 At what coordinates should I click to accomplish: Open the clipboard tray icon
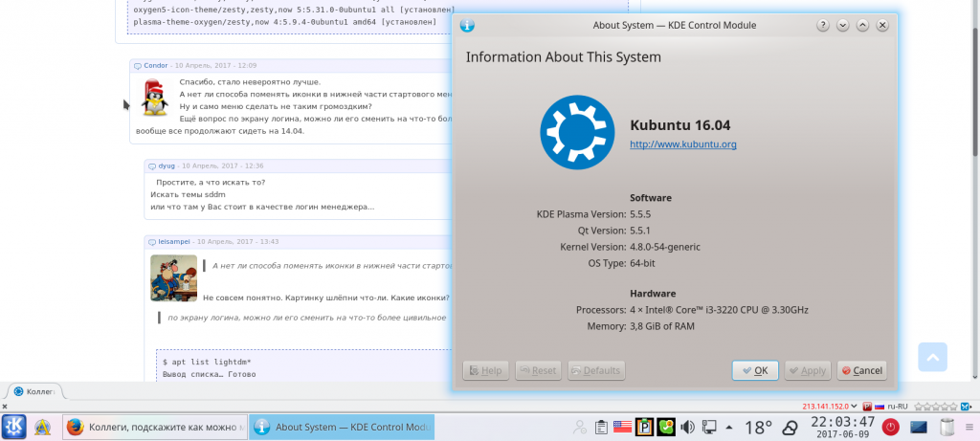pos(601,428)
